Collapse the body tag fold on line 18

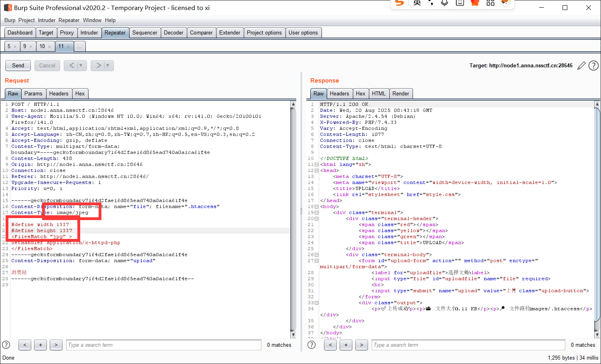316,207
